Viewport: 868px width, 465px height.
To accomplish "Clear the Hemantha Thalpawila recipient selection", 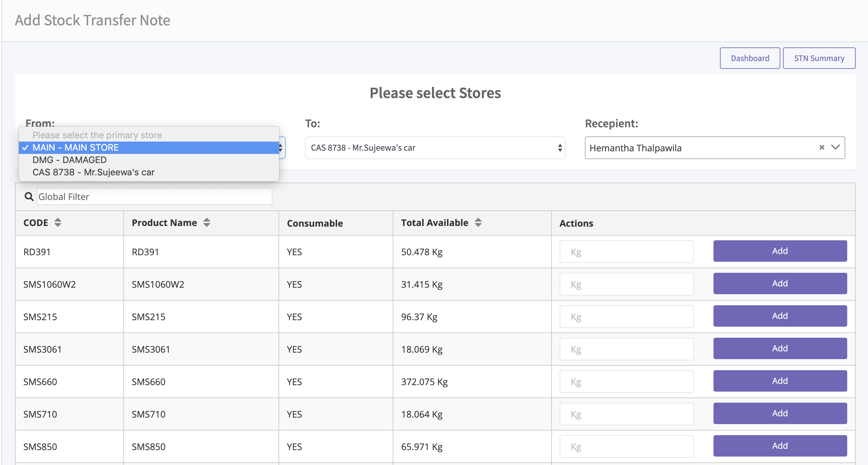I will coord(822,148).
